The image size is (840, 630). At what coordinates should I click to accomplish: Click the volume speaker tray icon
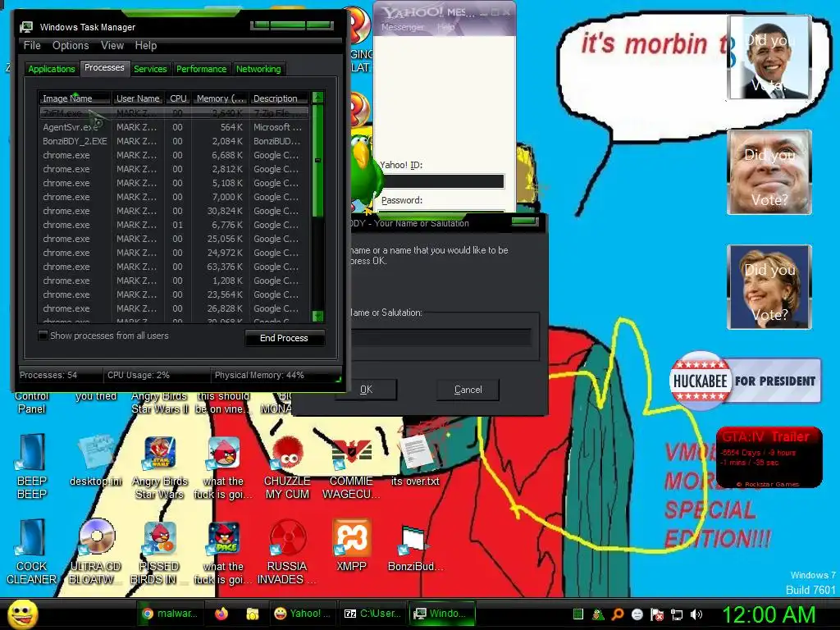click(x=696, y=614)
